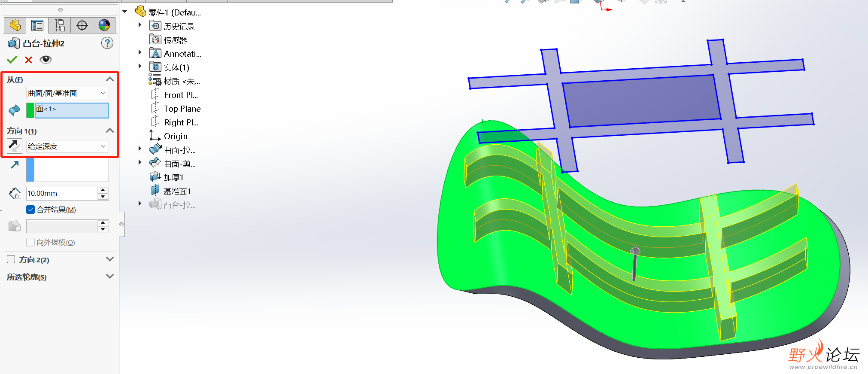This screenshot has height=374, width=868.
Task: Click the 凸台-拉伸2 feature icon in the panel header
Action: (14, 43)
